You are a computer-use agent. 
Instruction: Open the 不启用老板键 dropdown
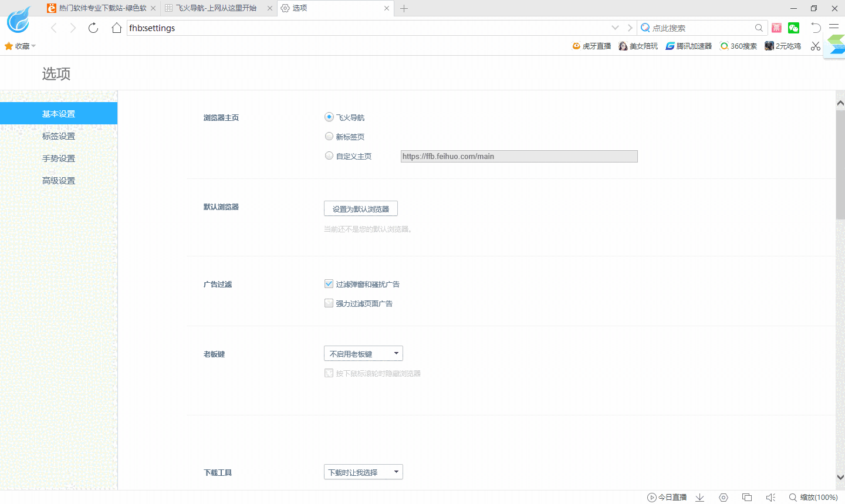click(363, 353)
